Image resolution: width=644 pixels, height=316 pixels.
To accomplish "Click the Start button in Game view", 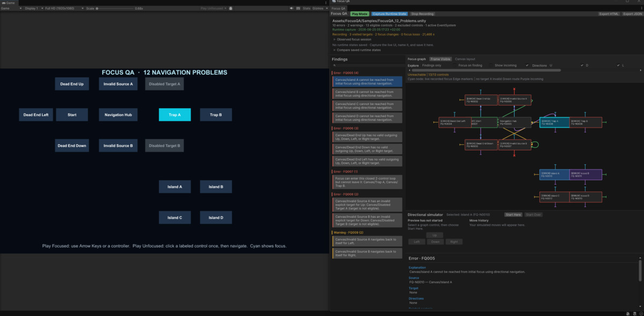I will click(72, 114).
